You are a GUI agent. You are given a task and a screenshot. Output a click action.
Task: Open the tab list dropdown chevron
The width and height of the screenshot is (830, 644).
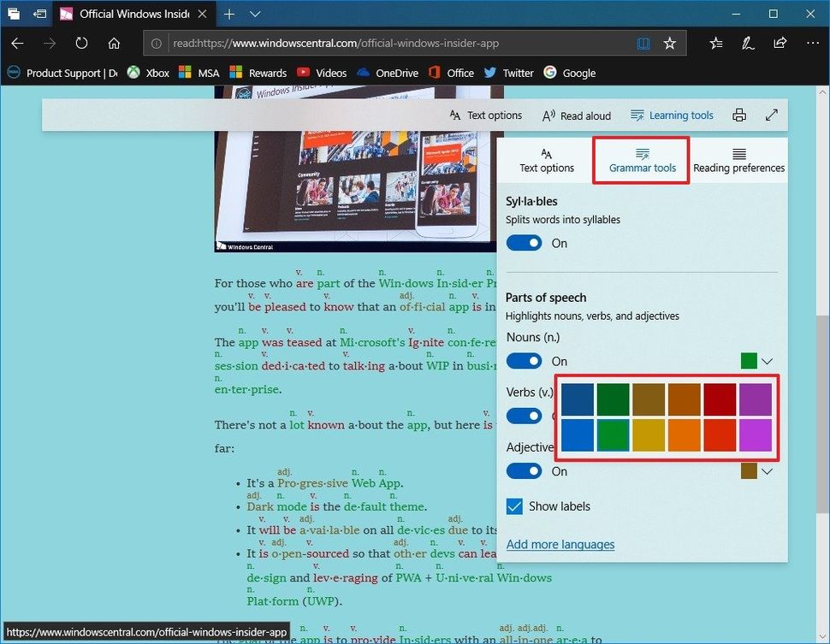(x=254, y=14)
